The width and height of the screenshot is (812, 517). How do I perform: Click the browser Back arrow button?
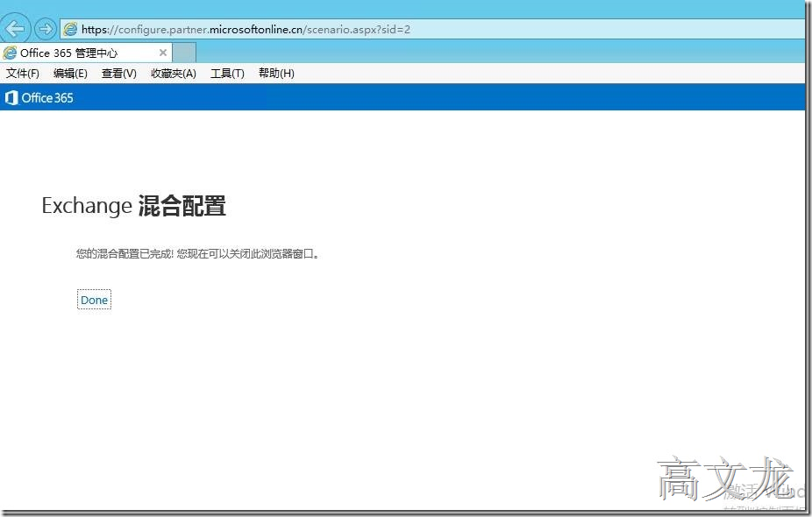[x=16, y=28]
